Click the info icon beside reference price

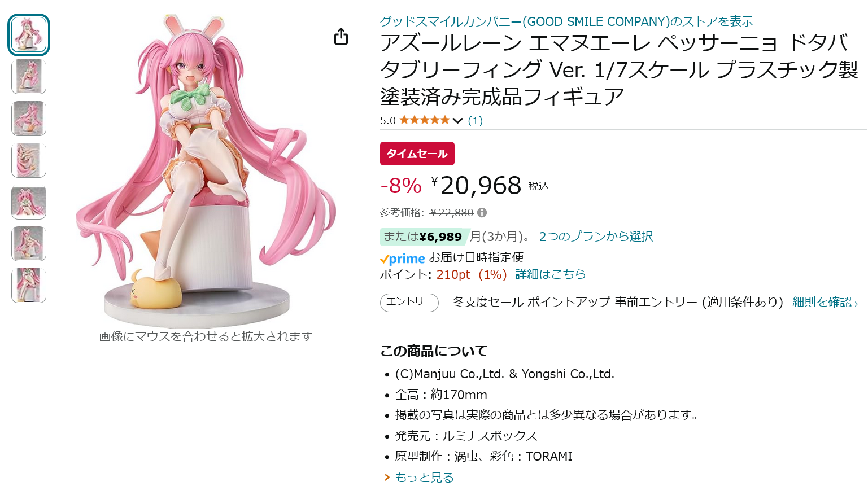(x=482, y=213)
